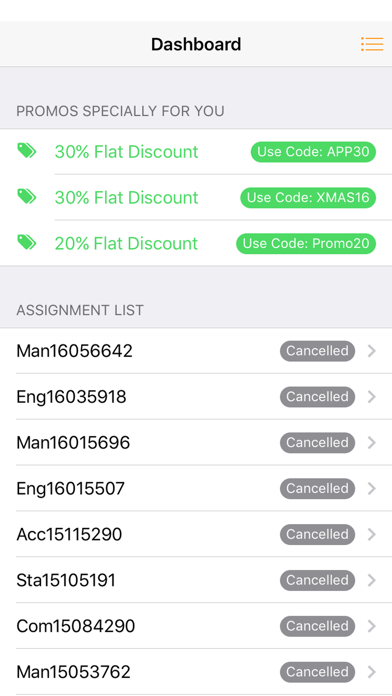The height and width of the screenshot is (696, 392).
Task: Expand chevron for Man16015696
Action: coord(372,443)
